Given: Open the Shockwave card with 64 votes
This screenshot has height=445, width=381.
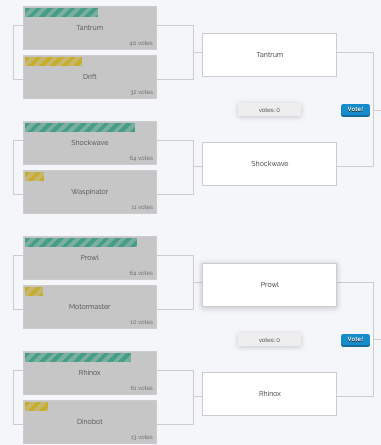Looking at the screenshot, I should pos(90,143).
